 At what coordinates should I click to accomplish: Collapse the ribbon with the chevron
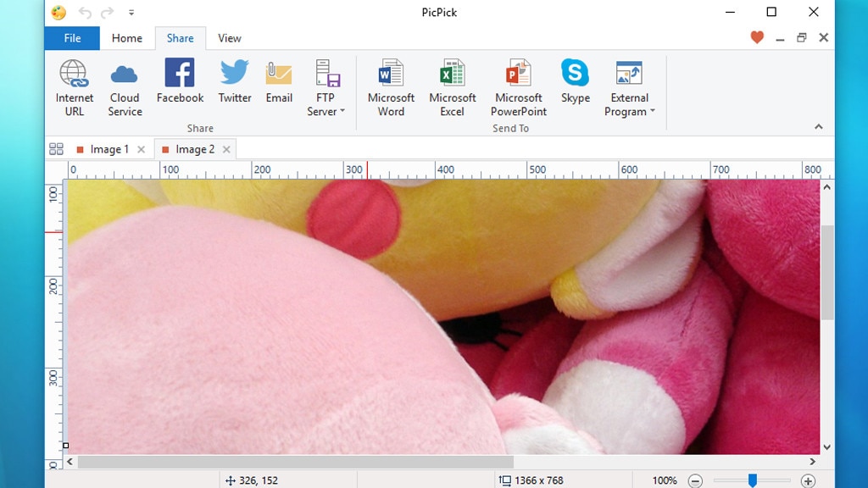[818, 127]
